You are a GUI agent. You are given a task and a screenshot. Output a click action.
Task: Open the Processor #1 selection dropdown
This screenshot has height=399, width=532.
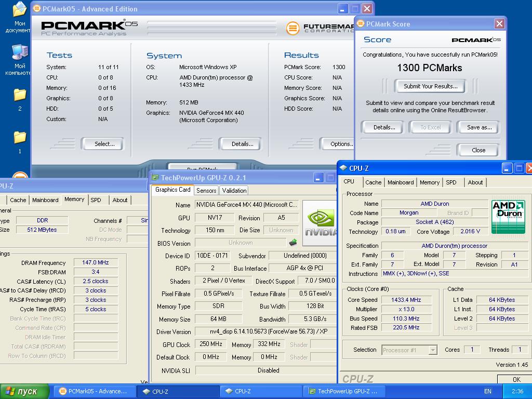pyautogui.click(x=433, y=350)
